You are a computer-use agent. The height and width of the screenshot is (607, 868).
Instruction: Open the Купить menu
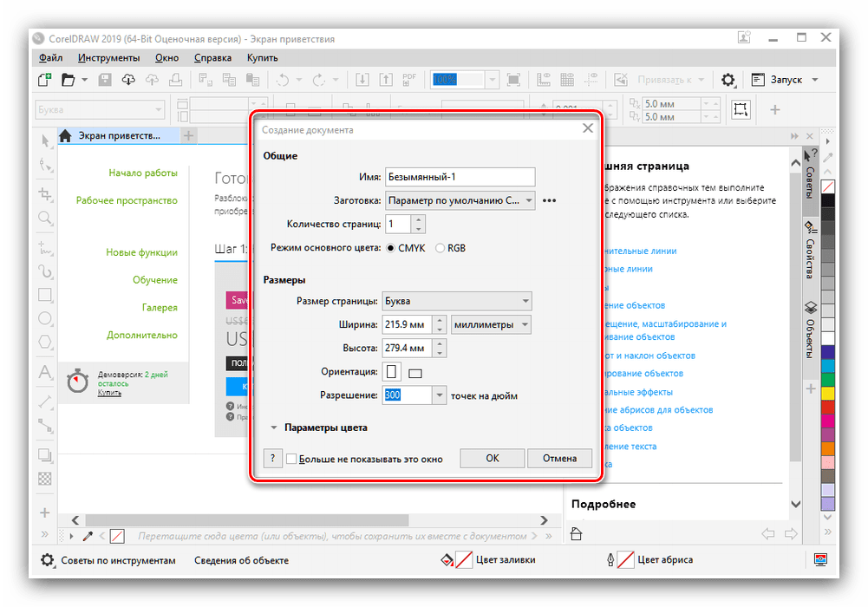263,57
